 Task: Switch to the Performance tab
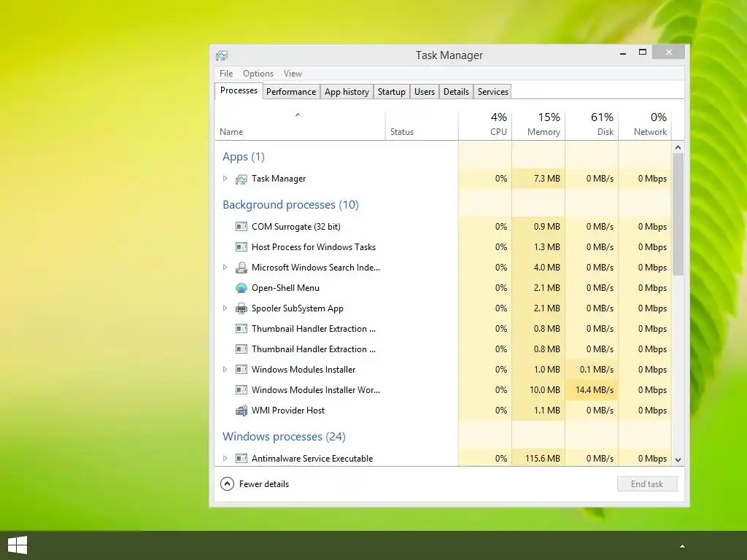point(291,92)
